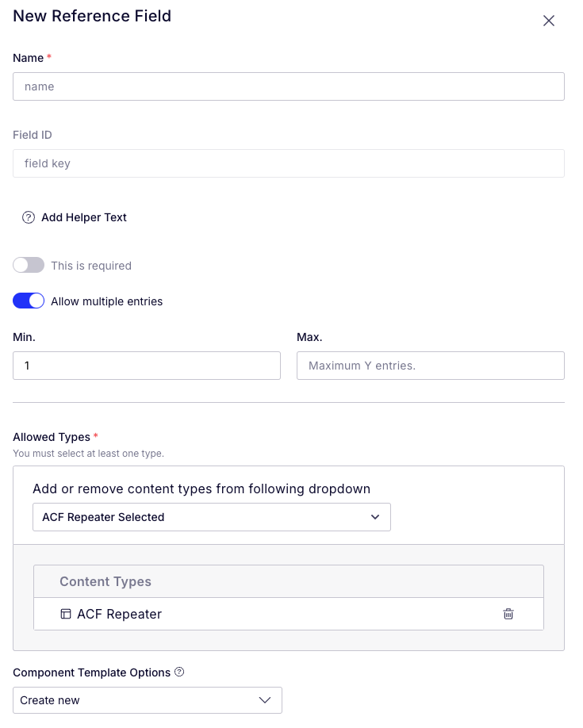Click the Add Helper Text link

(x=83, y=217)
